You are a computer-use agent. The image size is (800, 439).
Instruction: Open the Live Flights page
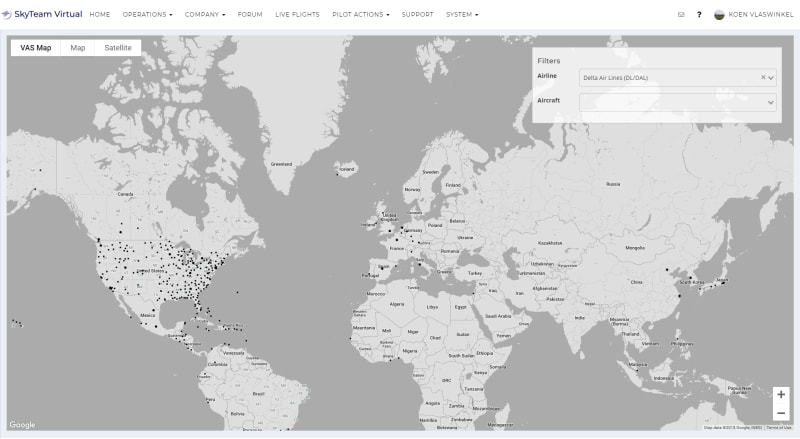pyautogui.click(x=297, y=15)
